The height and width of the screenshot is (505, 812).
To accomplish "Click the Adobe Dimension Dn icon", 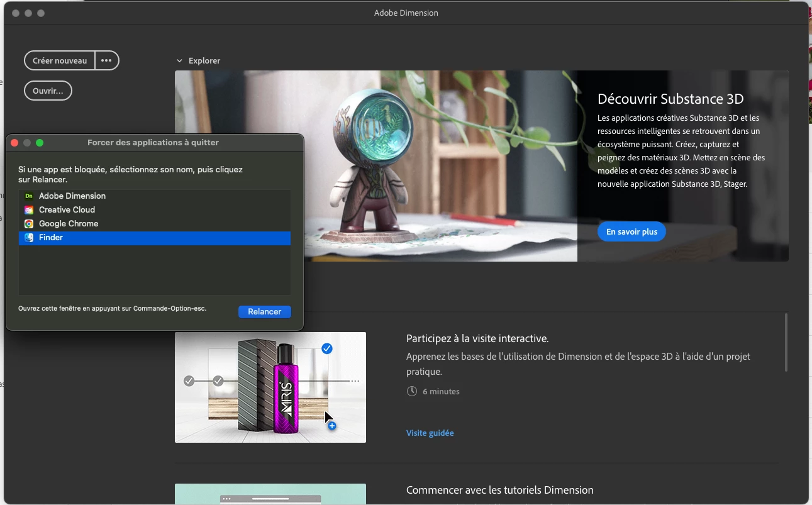I will pos(29,196).
